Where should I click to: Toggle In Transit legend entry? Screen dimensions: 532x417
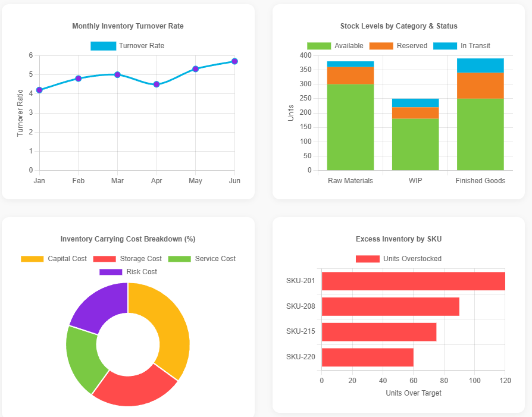tap(462, 46)
